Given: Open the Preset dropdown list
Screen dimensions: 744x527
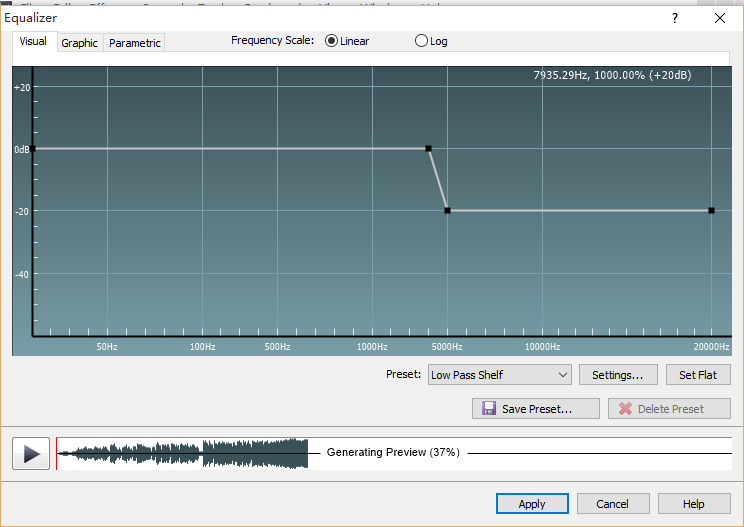Looking at the screenshot, I should [498, 375].
